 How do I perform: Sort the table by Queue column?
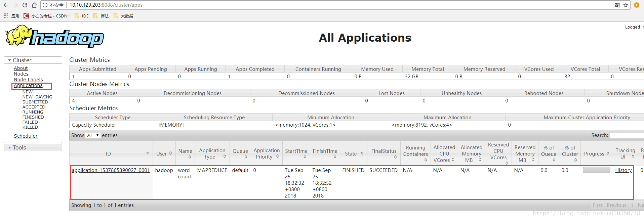pyautogui.click(x=240, y=153)
